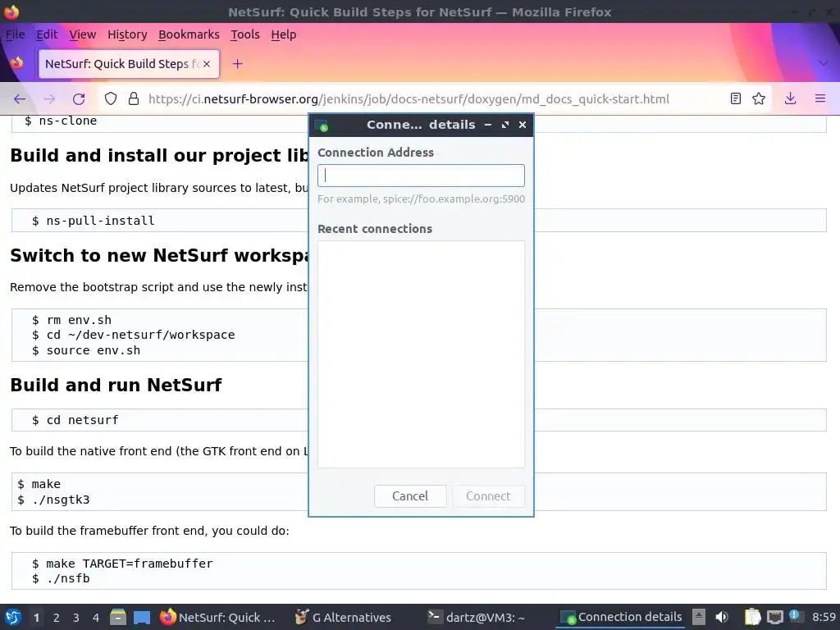Click the URL address bar text
This screenshot has height=630, width=840.
pos(409,99)
